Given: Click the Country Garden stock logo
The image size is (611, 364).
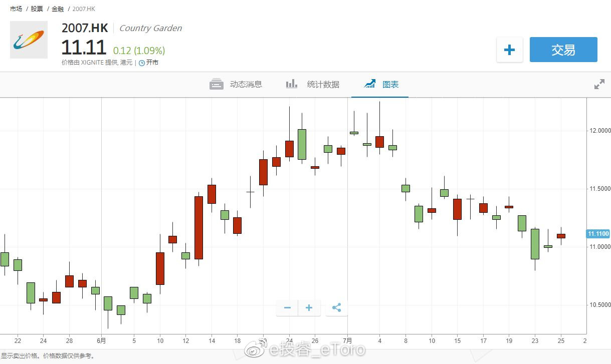Looking at the screenshot, I should (x=29, y=40).
